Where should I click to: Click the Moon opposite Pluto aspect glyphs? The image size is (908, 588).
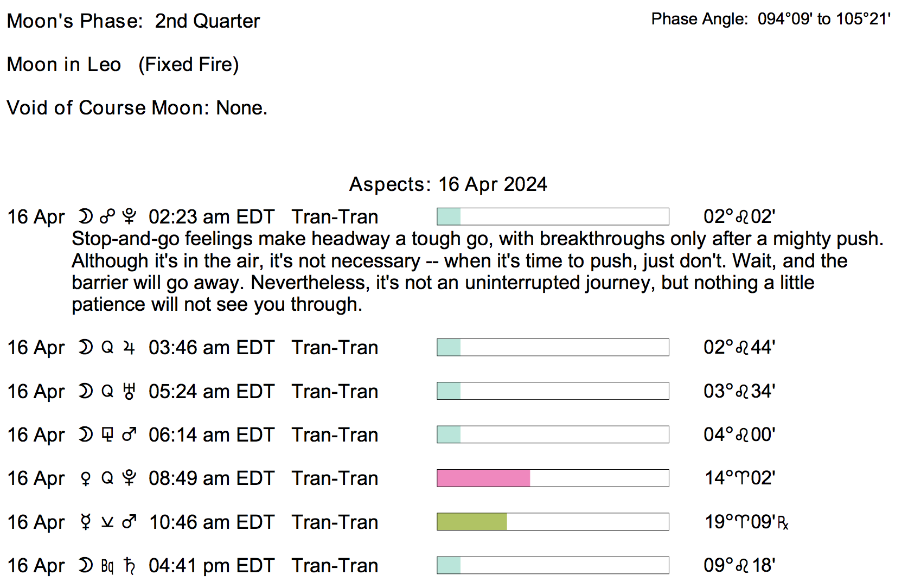click(x=107, y=217)
